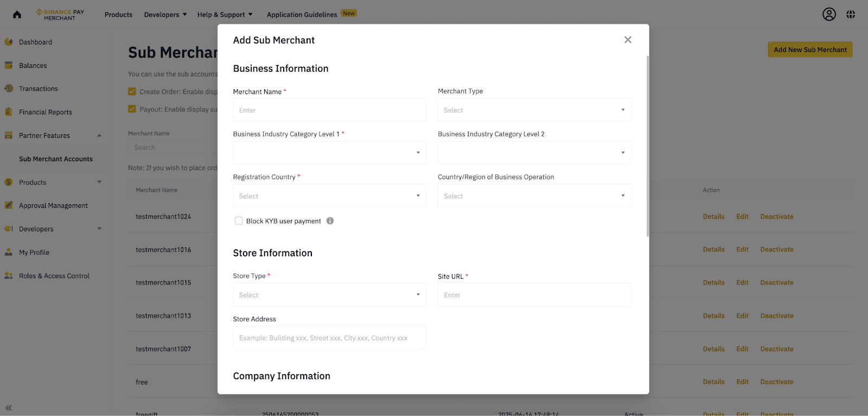Click the Transactions sidebar icon

(x=9, y=89)
